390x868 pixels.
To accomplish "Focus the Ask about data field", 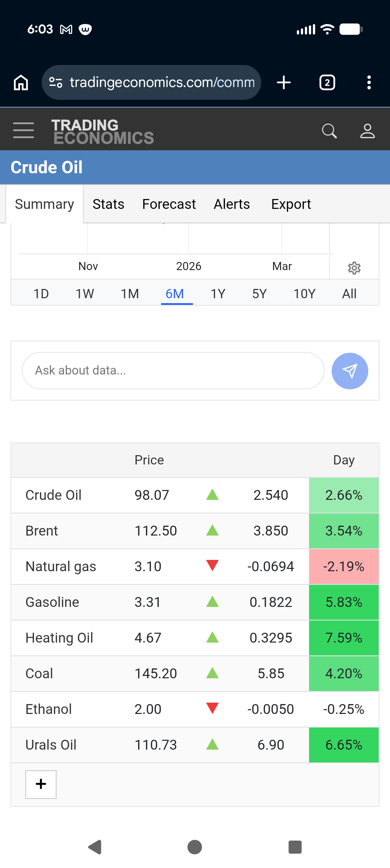I will click(173, 371).
